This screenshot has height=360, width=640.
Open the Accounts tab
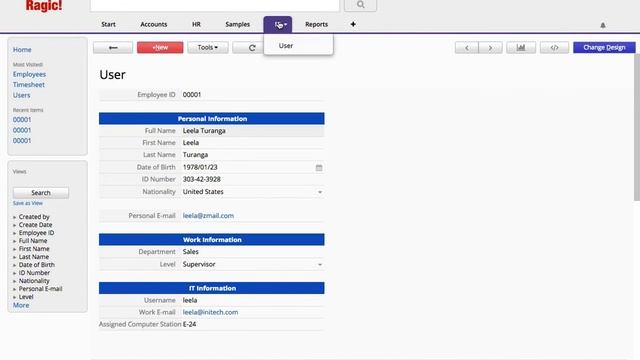click(153, 24)
